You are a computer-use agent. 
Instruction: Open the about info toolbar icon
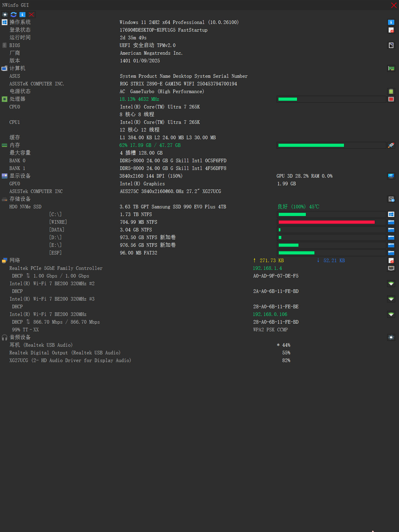22,14
